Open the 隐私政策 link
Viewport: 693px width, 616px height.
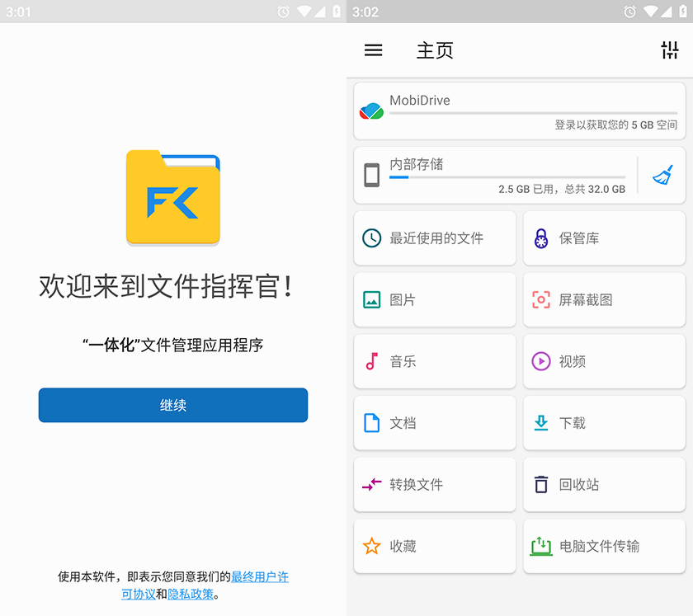(191, 595)
